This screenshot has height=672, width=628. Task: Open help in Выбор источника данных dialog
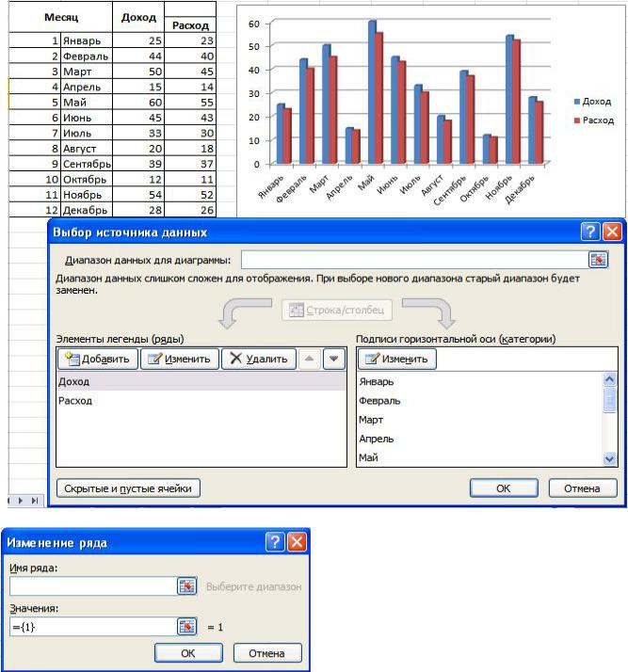589,232
